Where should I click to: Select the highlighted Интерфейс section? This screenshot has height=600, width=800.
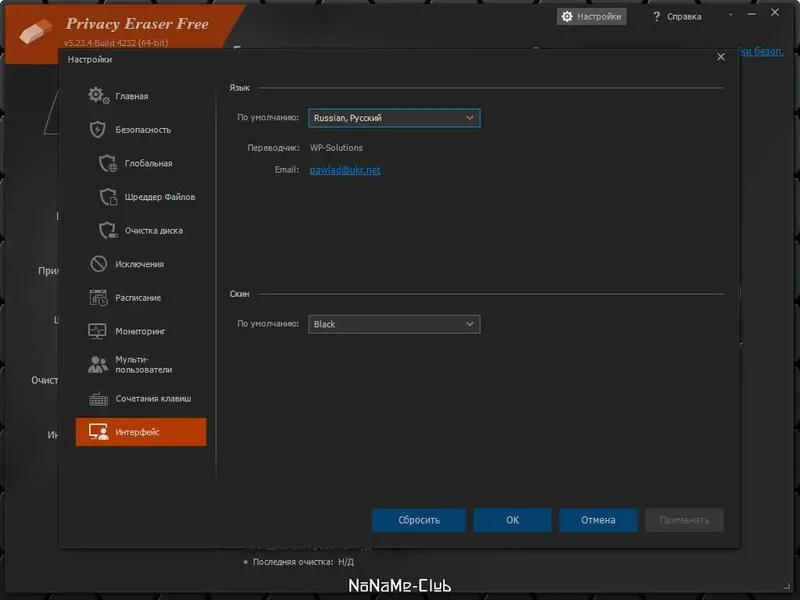pos(141,432)
